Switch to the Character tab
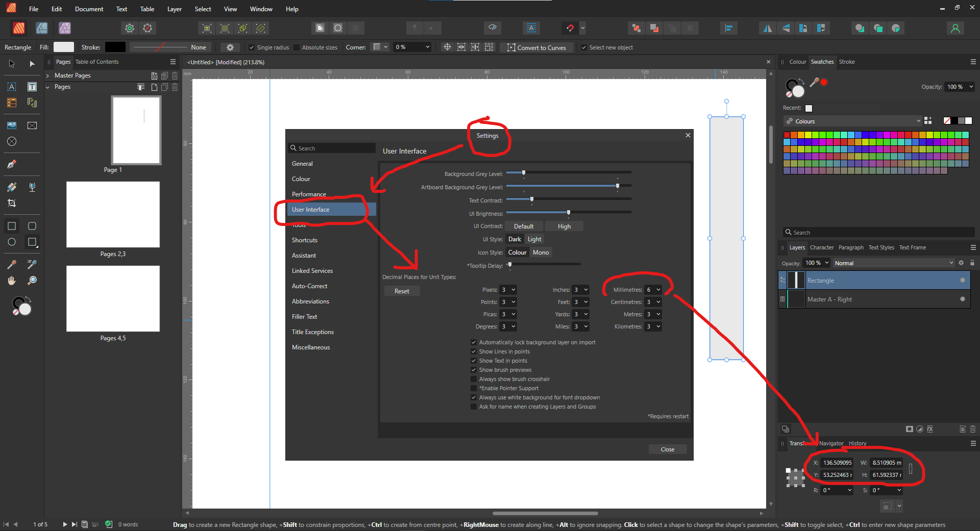Viewport: 980px width, 531px height. pos(822,247)
